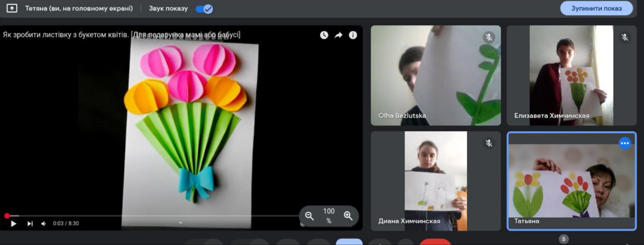Open the video title link Як зробити листівку
Image resolution: width=644 pixels, height=245 pixels.
click(x=122, y=35)
